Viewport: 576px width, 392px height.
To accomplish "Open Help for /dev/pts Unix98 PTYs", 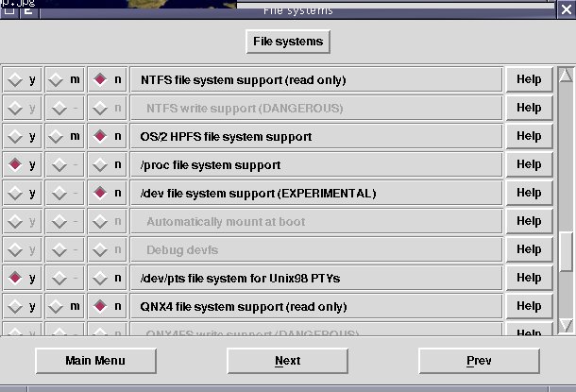I will [528, 279].
